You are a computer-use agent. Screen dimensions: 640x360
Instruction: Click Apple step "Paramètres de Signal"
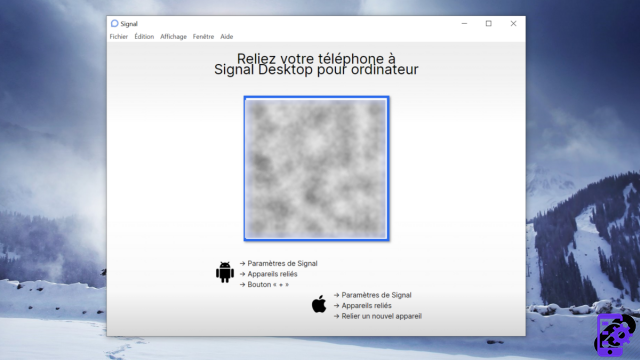point(376,295)
